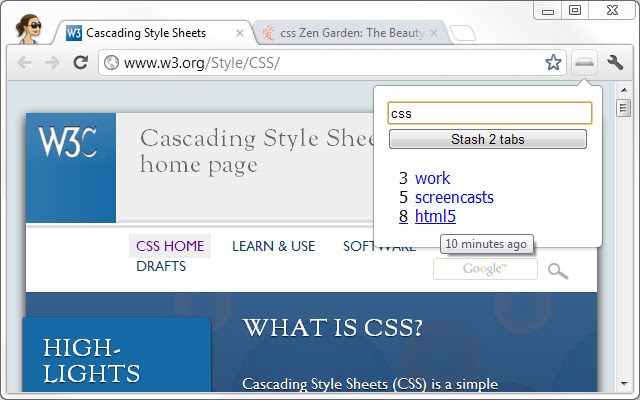The image size is (640, 400).
Task: Click the Cascading Style Sheets home page heading
Action: [257, 151]
